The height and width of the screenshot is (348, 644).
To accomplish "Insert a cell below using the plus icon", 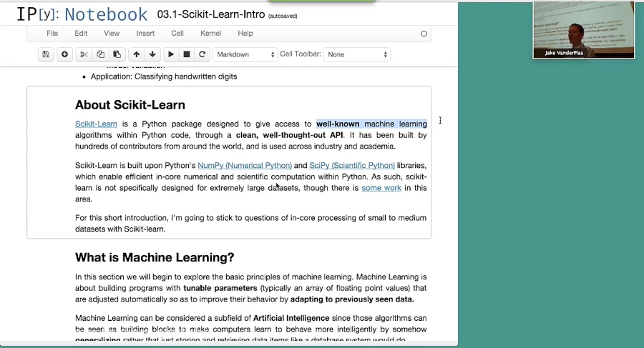I will click(x=64, y=54).
